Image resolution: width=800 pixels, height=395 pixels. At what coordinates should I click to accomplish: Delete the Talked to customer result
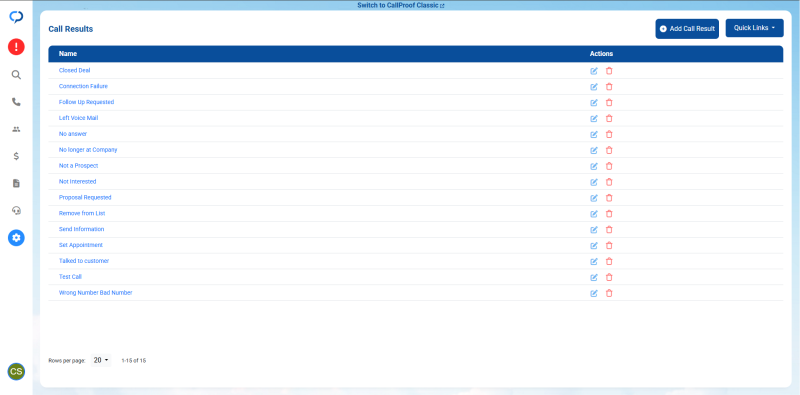click(x=609, y=261)
